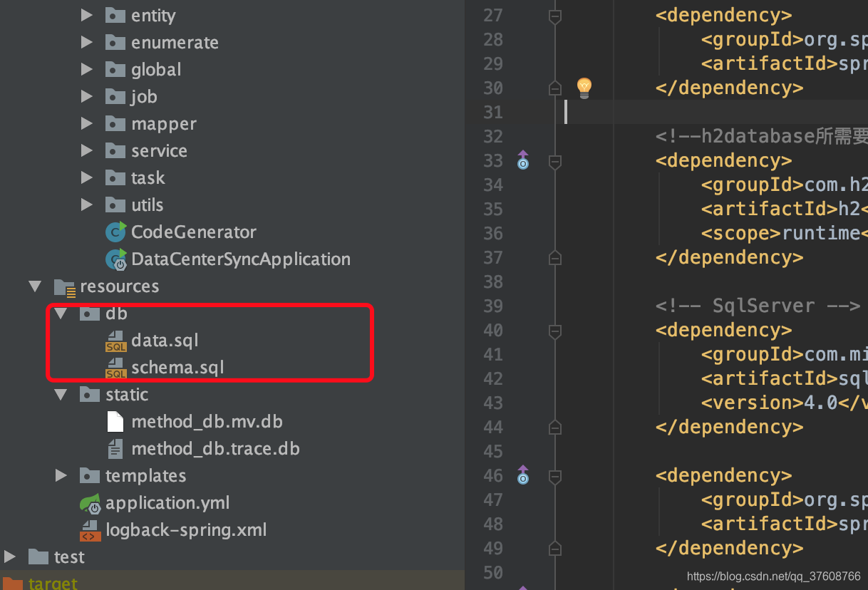Toggle code fold marker on line 46
Screen dimensions: 868x590
click(555, 476)
